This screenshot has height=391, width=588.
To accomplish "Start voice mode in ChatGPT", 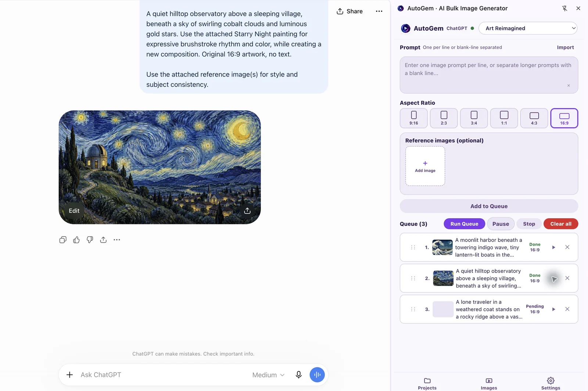I will point(317,375).
